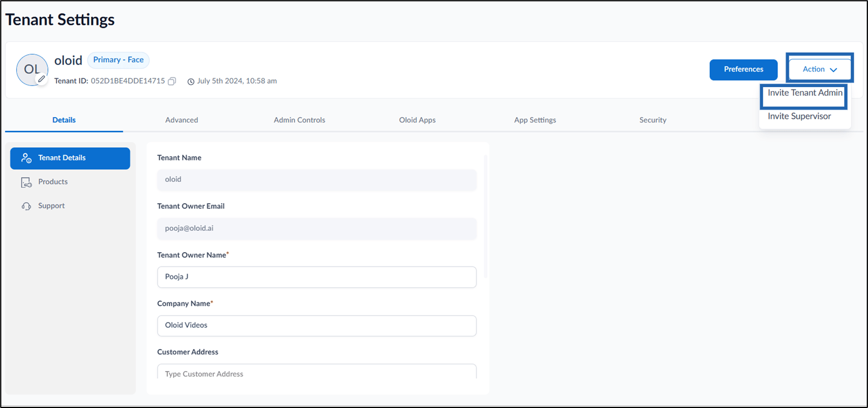This screenshot has width=868, height=408.
Task: Switch to the Advanced tab
Action: pyautogui.click(x=182, y=120)
